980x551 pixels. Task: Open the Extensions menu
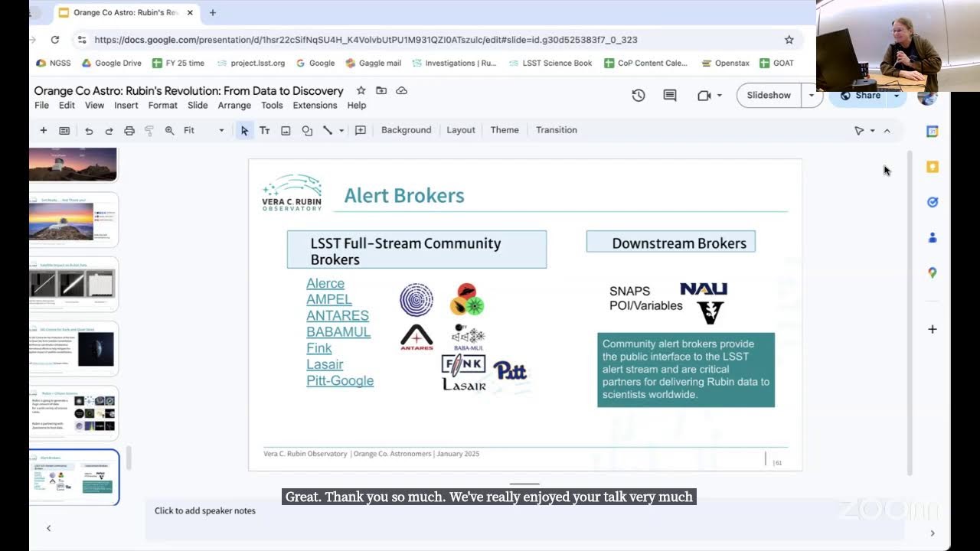click(315, 106)
